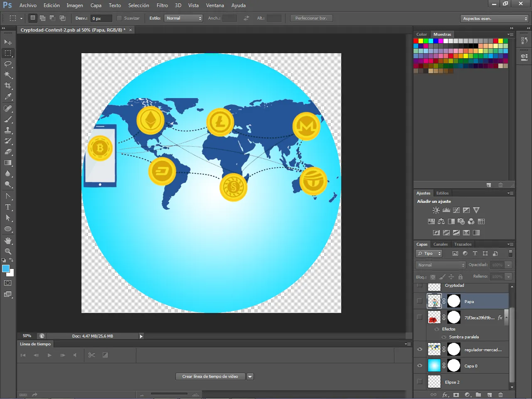
Task: Show the Cryptodad layer
Action: pos(420,286)
